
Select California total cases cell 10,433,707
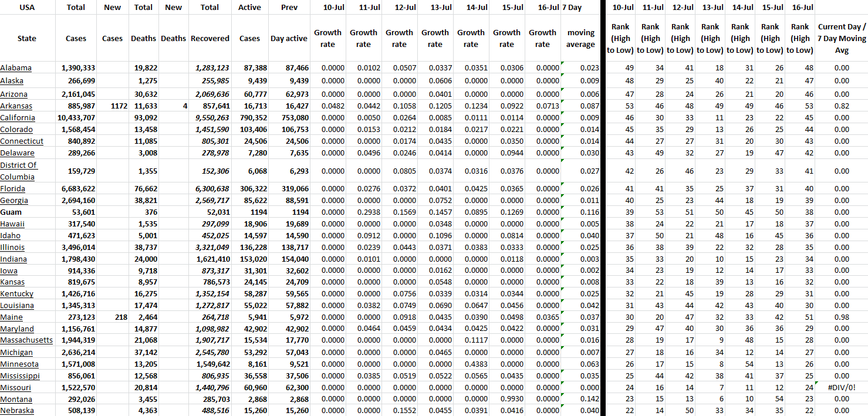(76, 118)
